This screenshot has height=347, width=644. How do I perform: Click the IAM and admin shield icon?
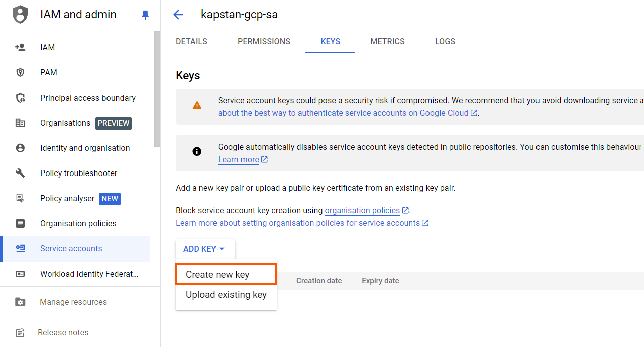point(20,15)
